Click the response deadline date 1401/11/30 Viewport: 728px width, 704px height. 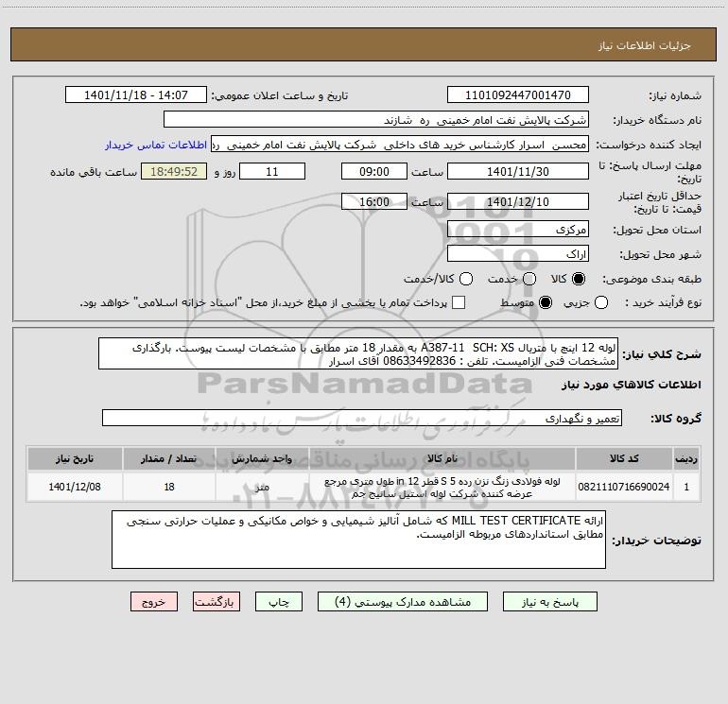[x=518, y=172]
